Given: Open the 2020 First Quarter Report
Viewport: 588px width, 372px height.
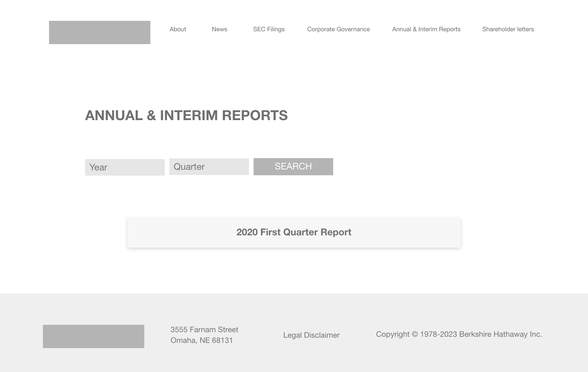Looking at the screenshot, I should coord(294,232).
